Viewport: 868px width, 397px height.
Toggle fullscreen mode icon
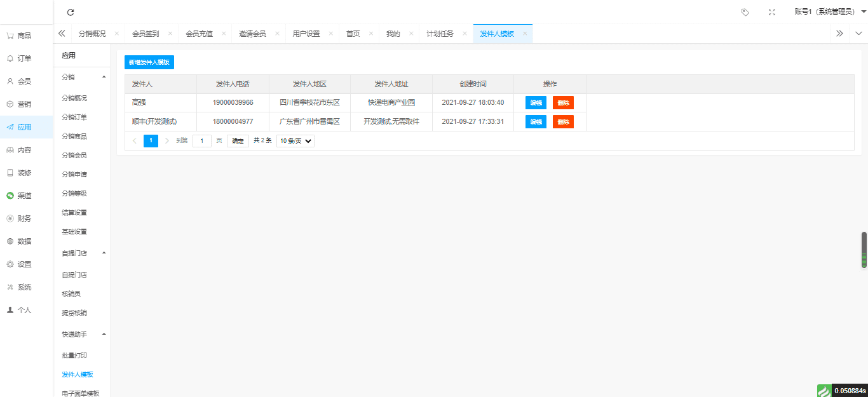click(x=772, y=12)
